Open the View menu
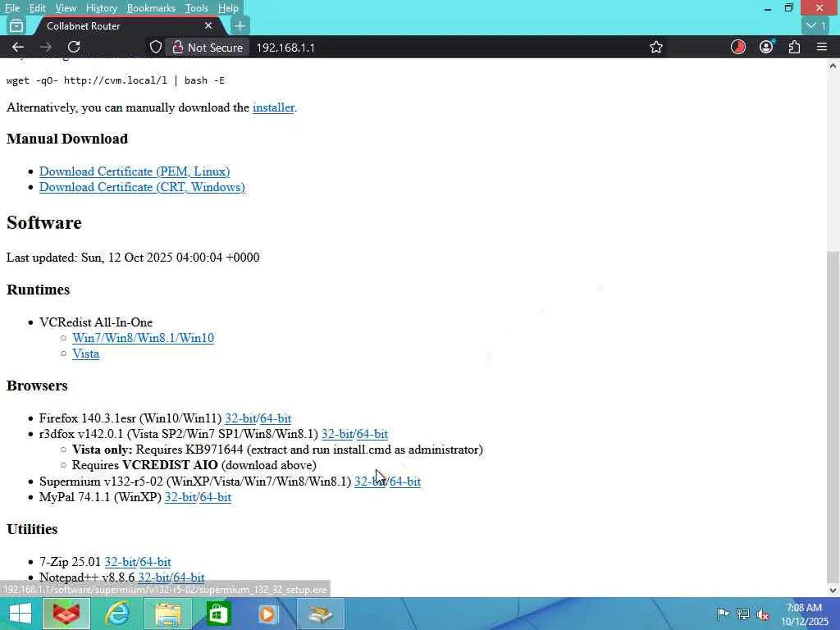This screenshot has width=840, height=630. (x=66, y=8)
